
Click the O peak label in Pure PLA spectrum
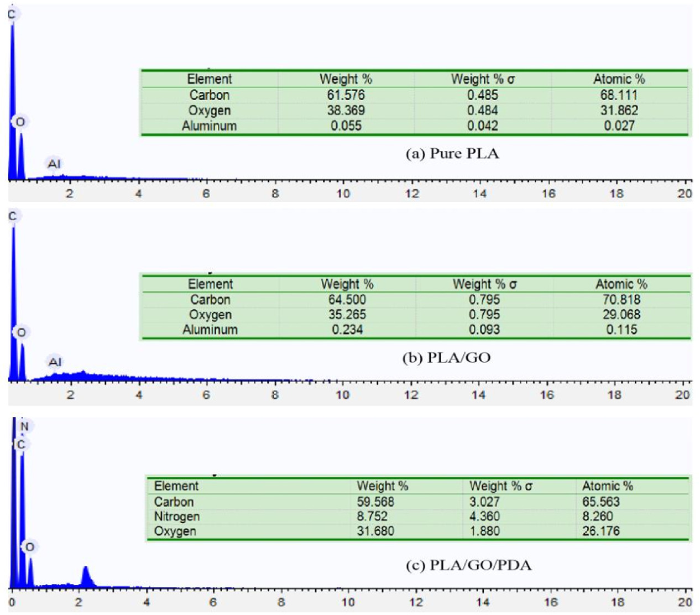[x=20, y=122]
